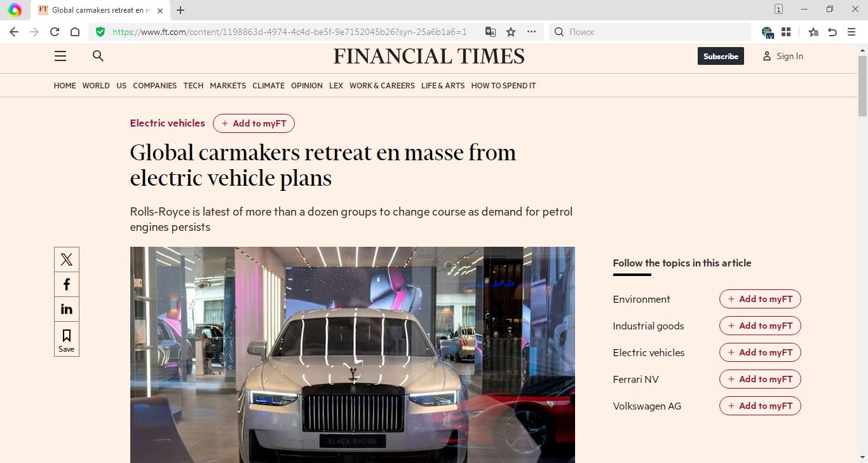Share article on Facebook

click(x=67, y=284)
